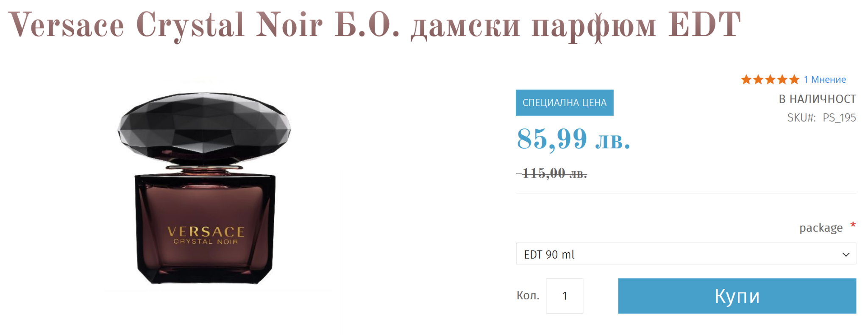Click the red required asterisk

pyautogui.click(x=853, y=225)
